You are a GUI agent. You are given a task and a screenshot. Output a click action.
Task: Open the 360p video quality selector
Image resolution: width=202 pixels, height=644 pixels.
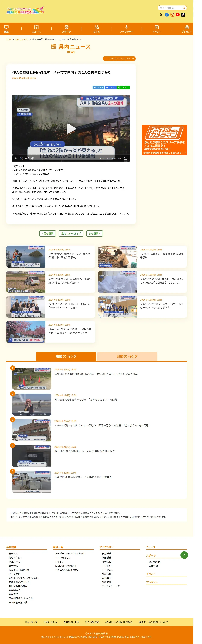pyautogui.click(x=120, y=158)
